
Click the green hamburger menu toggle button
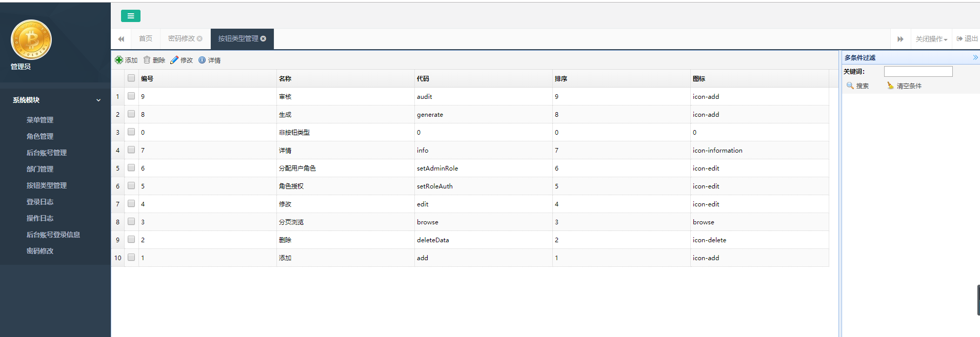[x=130, y=16]
